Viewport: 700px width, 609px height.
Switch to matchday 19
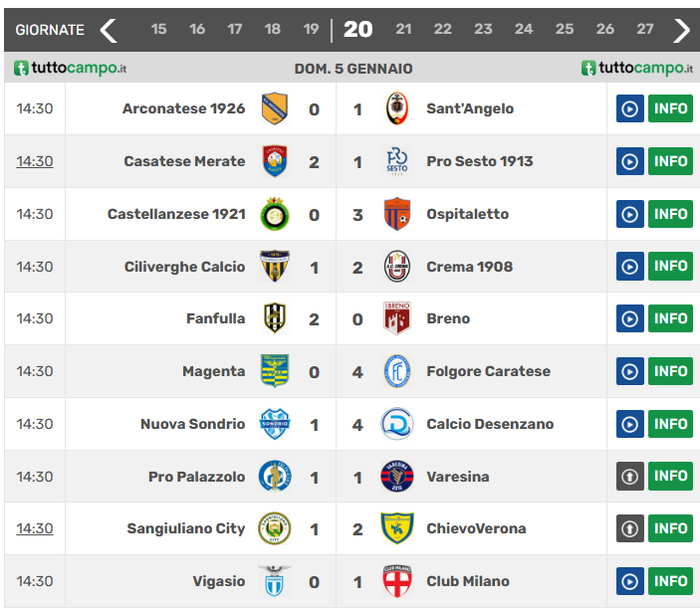(311, 30)
